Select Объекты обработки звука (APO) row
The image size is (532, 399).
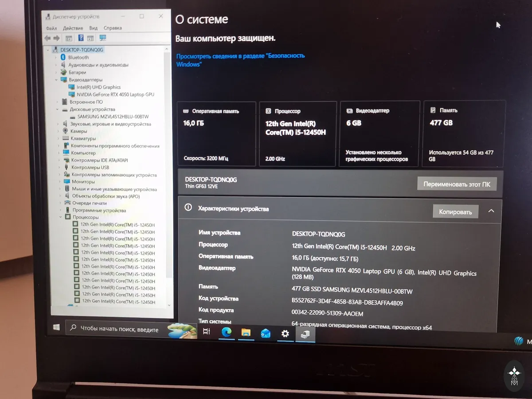[x=106, y=196]
